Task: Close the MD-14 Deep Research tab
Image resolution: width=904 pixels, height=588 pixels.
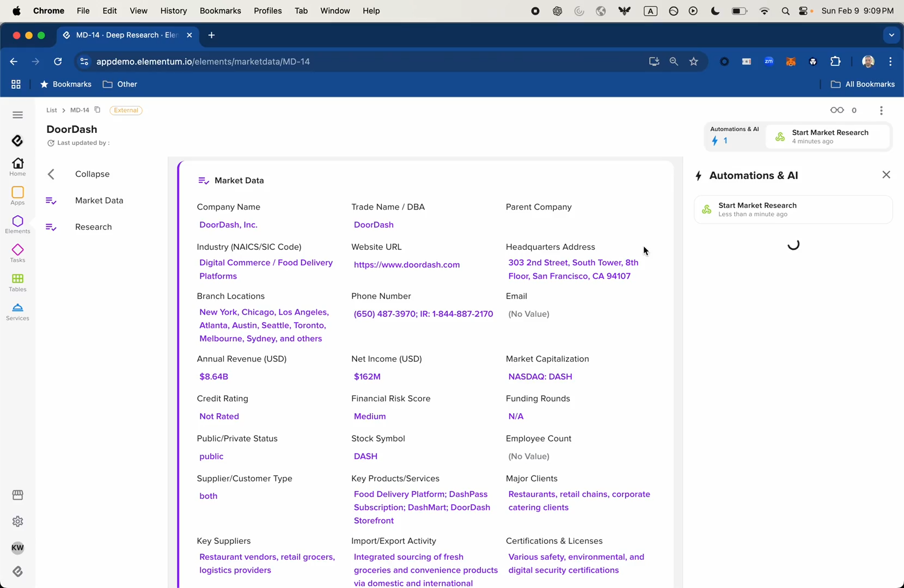Action: click(x=189, y=35)
